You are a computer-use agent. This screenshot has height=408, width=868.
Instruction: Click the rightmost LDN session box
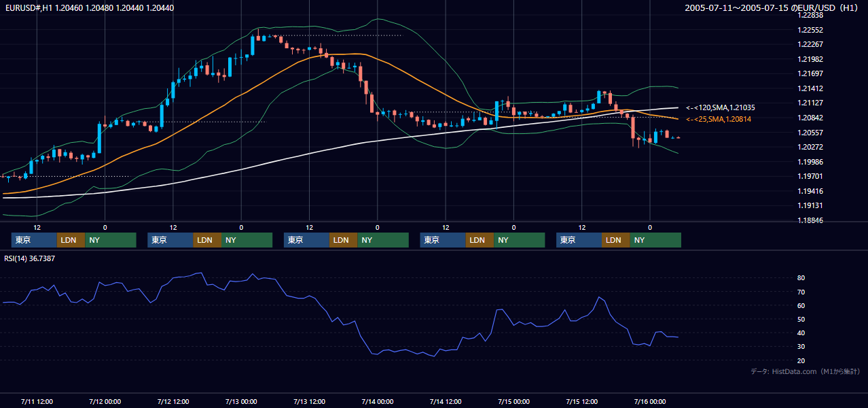point(615,240)
